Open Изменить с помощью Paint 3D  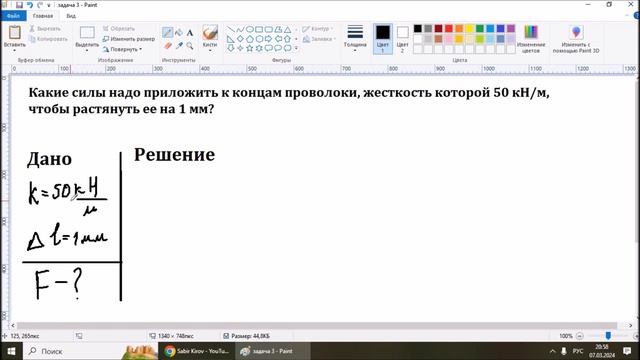pyautogui.click(x=576, y=39)
